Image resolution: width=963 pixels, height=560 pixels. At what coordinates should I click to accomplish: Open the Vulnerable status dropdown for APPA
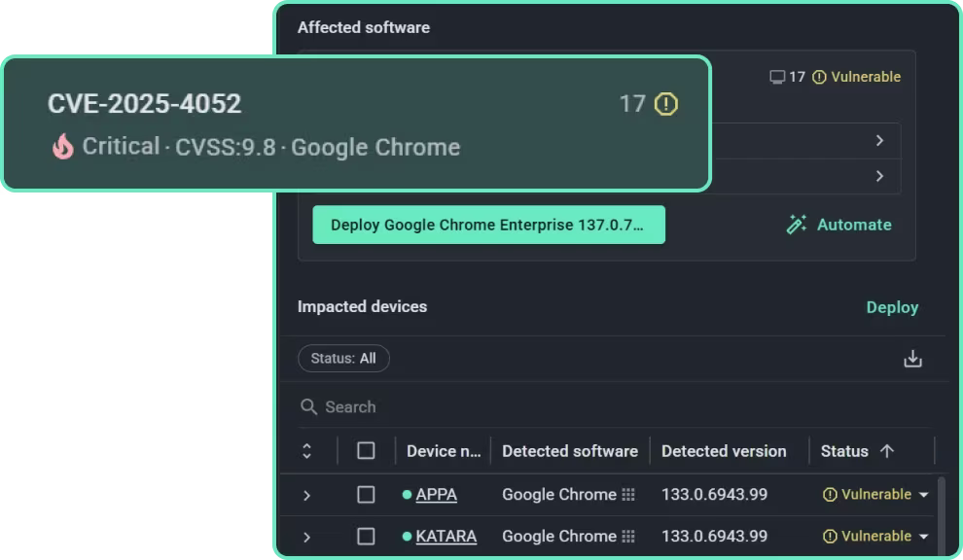923,495
